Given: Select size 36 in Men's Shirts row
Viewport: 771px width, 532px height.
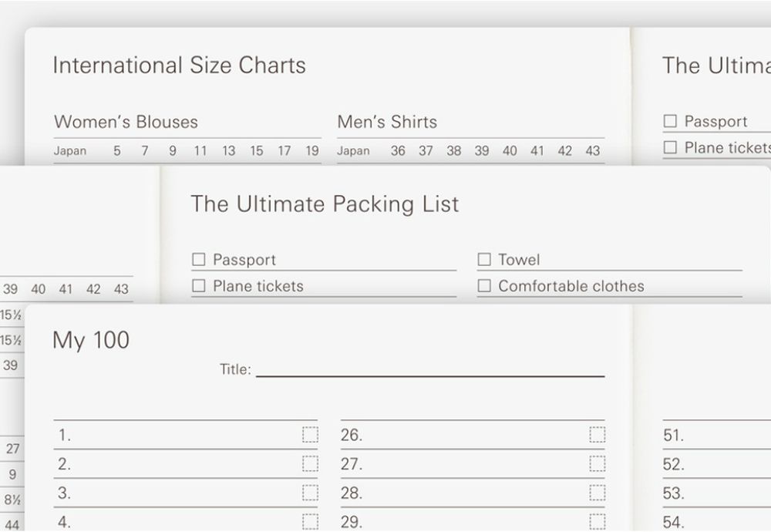Looking at the screenshot, I should 398,150.
